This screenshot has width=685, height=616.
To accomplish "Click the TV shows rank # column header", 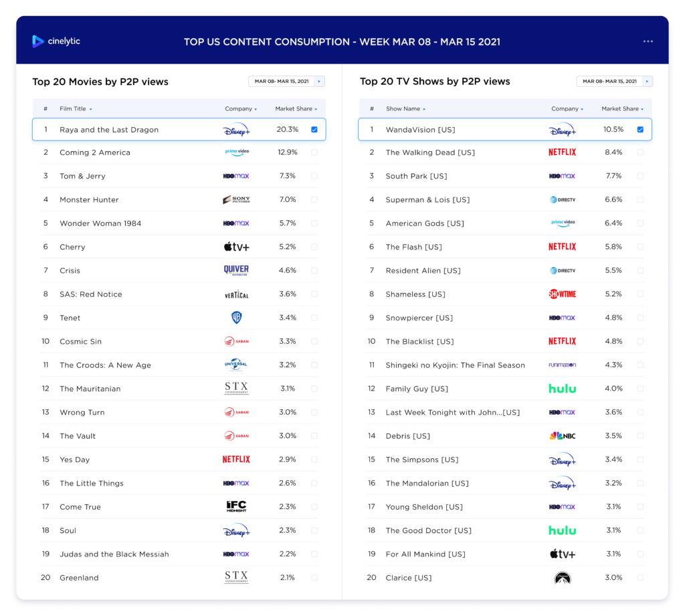I will (x=372, y=109).
